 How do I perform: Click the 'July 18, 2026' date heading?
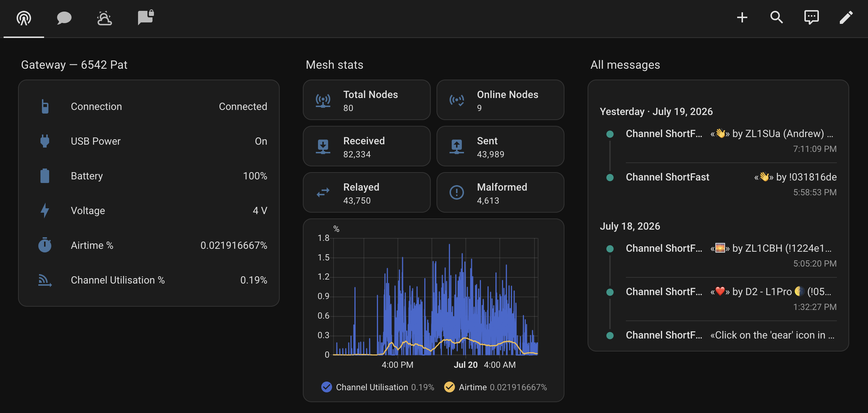(x=630, y=226)
